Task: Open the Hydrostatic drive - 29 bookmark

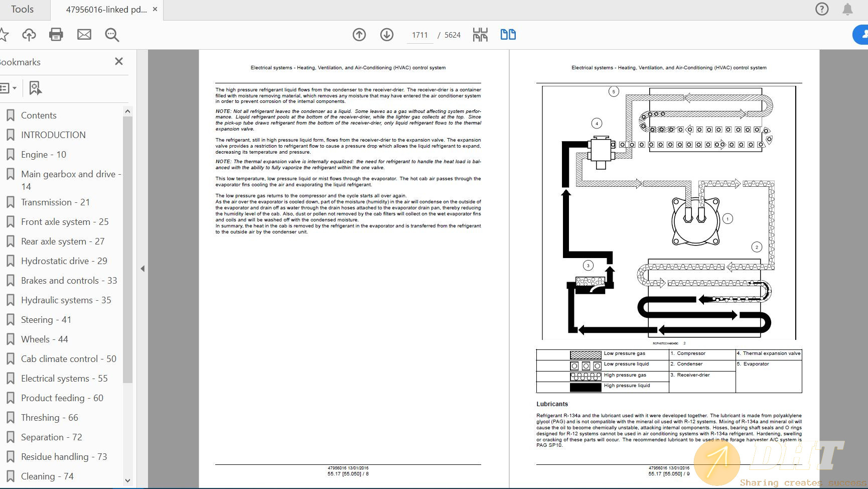Action: pyautogui.click(x=64, y=261)
